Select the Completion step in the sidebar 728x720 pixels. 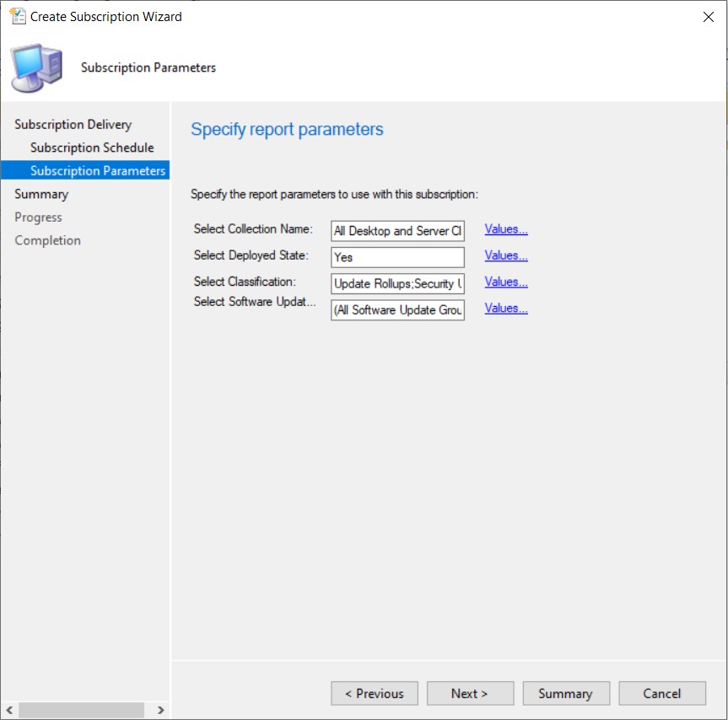[47, 239]
